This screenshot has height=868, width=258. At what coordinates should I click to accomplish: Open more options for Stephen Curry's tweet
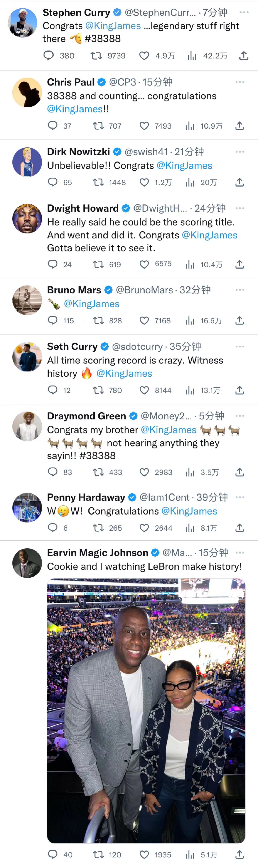tap(244, 13)
